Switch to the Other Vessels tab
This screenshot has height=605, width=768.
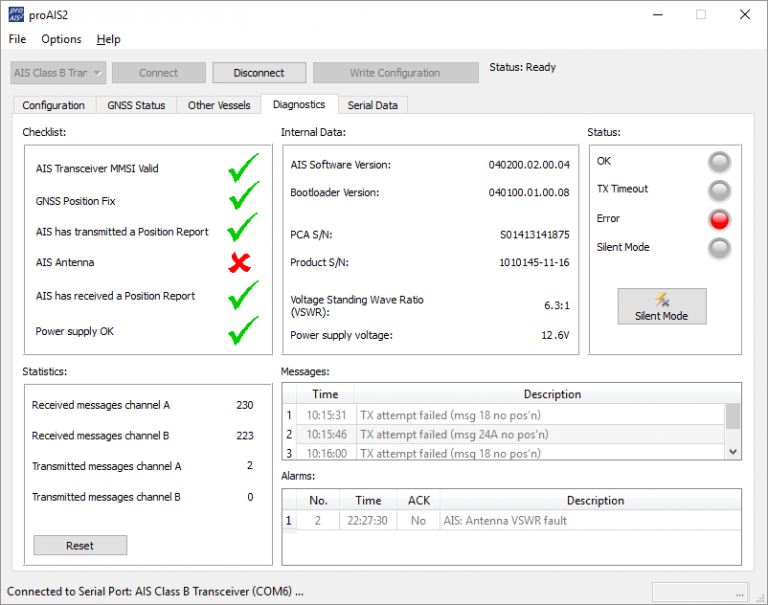click(219, 105)
